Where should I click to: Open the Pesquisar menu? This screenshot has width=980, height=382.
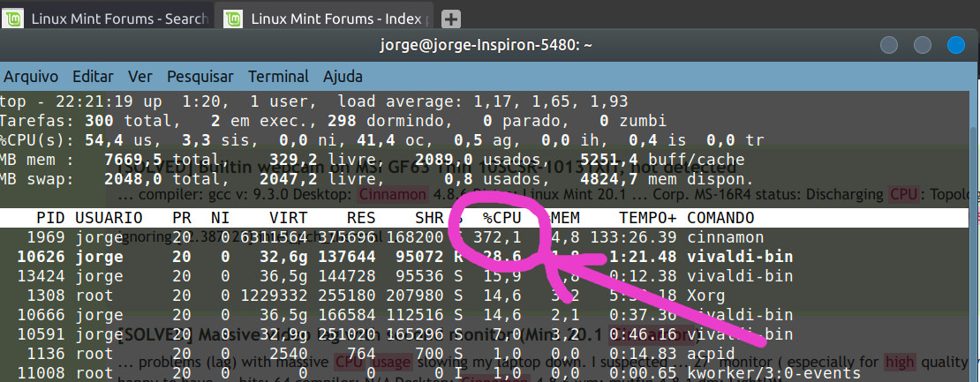[x=200, y=77]
